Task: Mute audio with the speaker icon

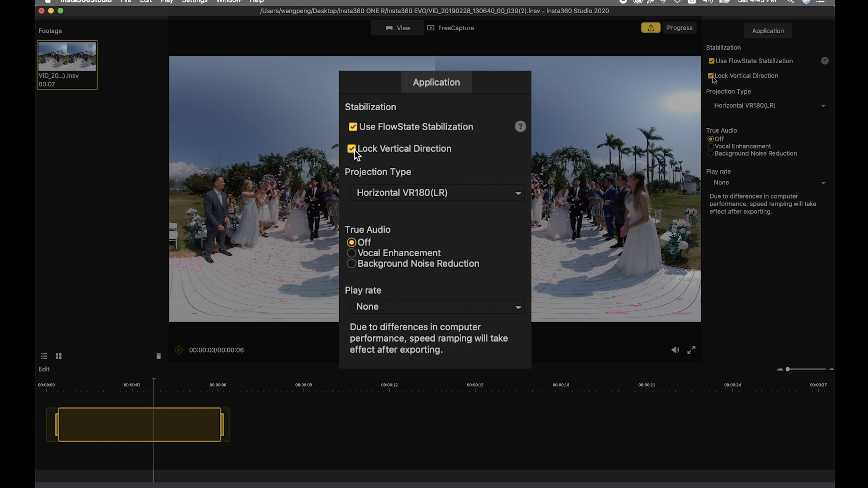Action: (675, 350)
